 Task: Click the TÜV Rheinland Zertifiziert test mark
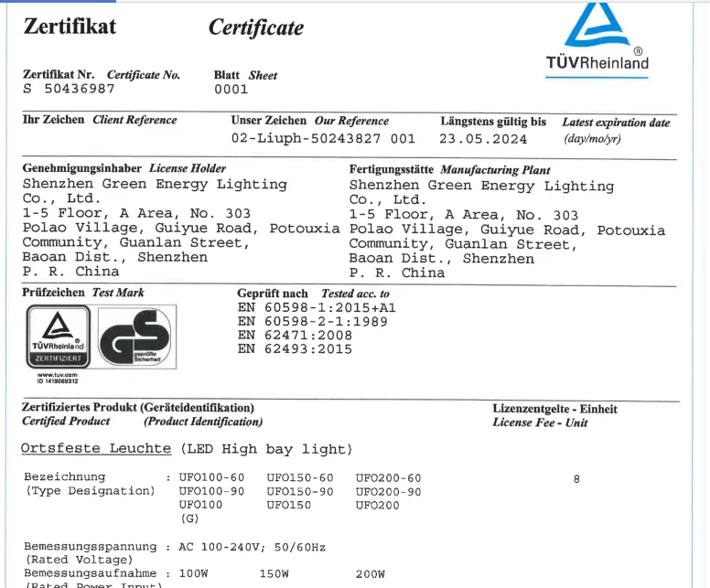pos(57,337)
